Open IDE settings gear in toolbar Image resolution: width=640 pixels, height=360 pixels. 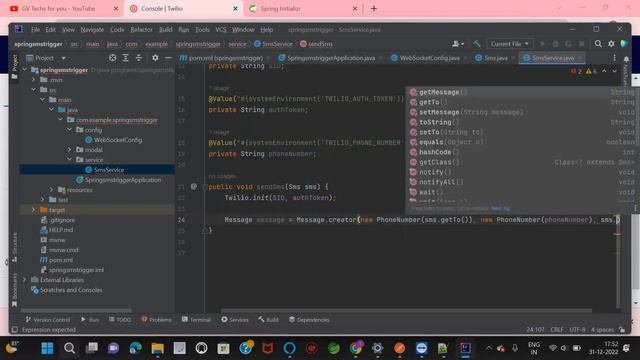(x=611, y=44)
